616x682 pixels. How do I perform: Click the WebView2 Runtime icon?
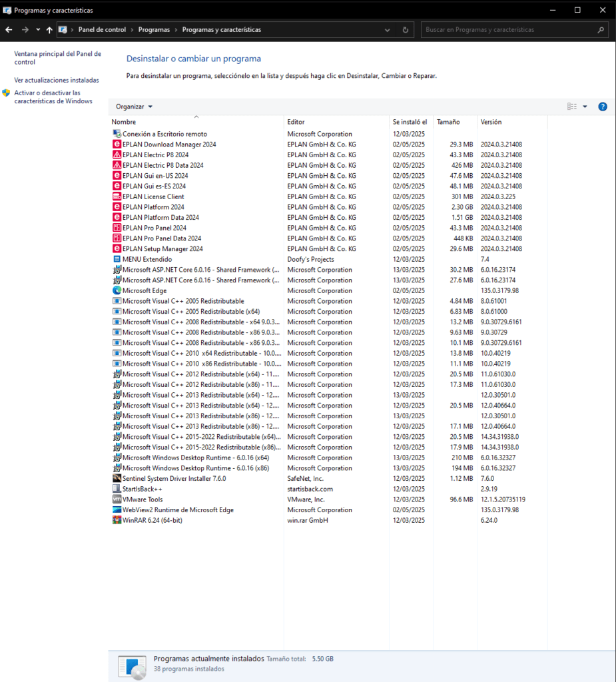[117, 510]
